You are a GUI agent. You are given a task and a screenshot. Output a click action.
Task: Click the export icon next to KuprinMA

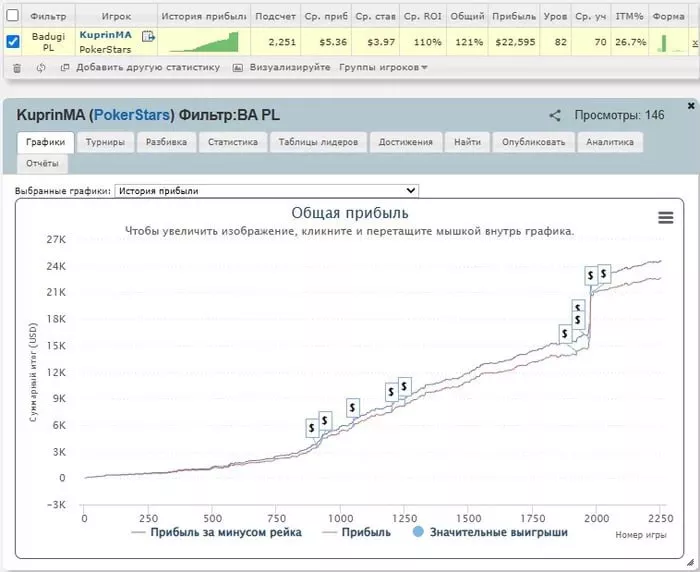(148, 36)
